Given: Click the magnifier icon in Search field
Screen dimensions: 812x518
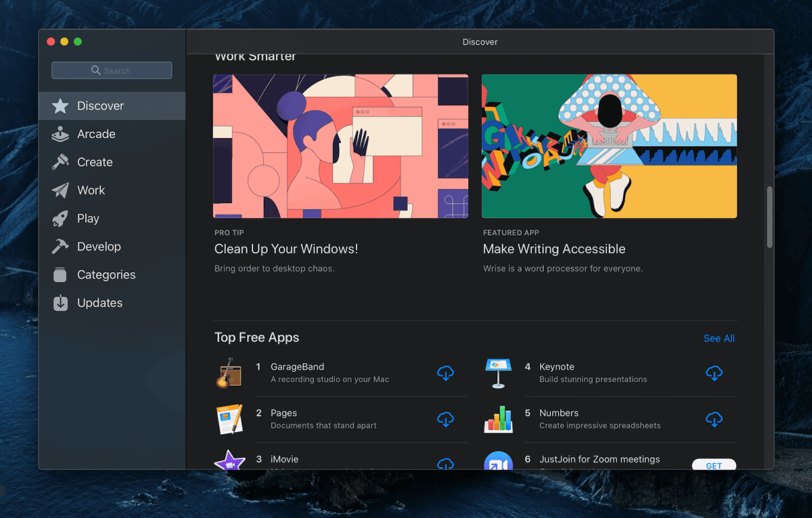Looking at the screenshot, I should (96, 70).
